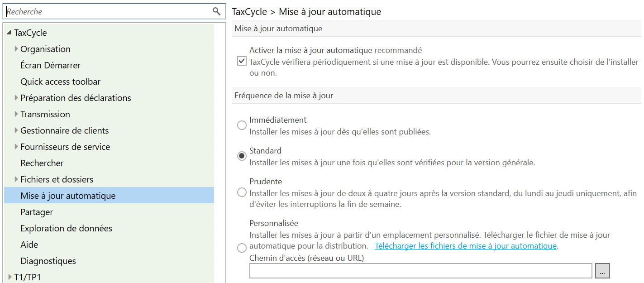Click the search magnifier icon
The height and width of the screenshot is (283, 644).
[x=216, y=11]
